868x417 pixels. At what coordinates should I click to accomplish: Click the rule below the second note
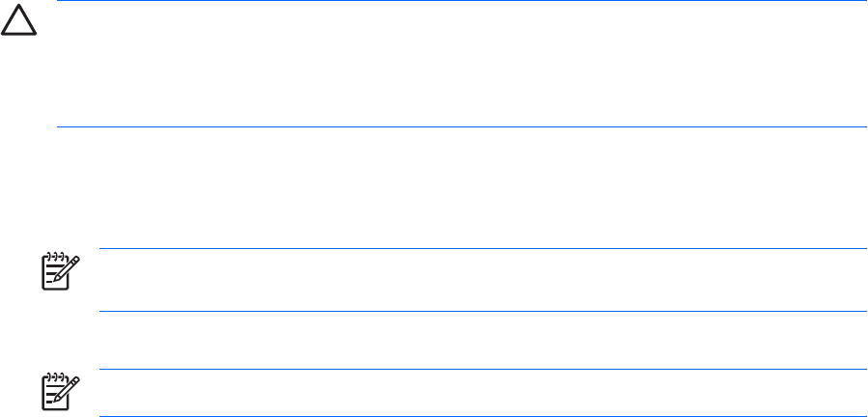pos(483,416)
